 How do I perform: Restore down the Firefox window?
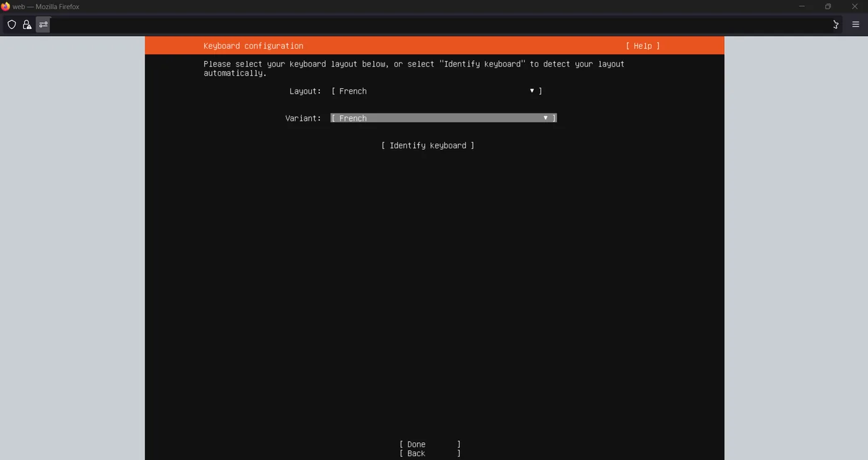(828, 7)
